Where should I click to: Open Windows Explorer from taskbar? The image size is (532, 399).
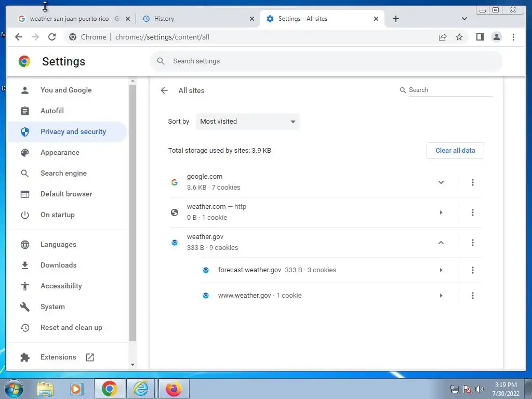click(45, 389)
